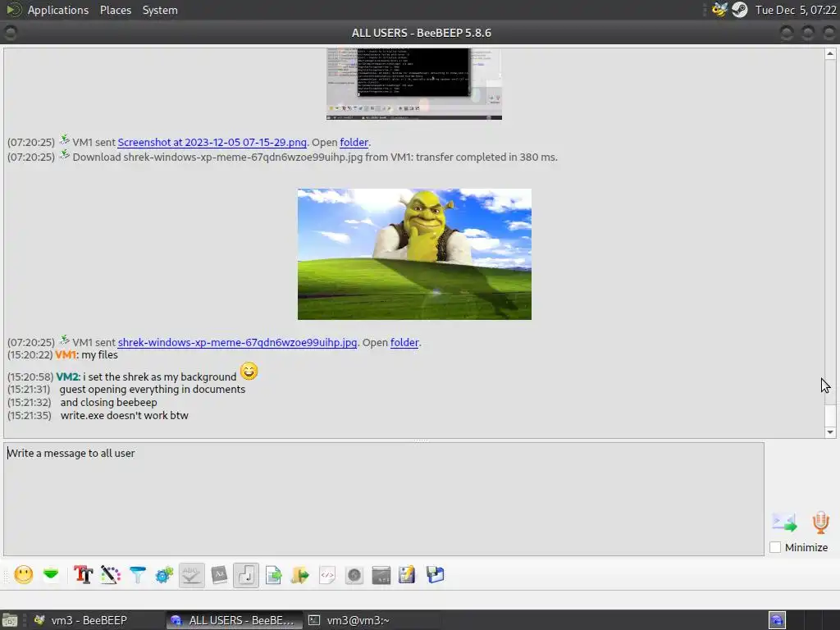
Task: Click the green down-arrow icon after the smiley
Action: point(51,575)
